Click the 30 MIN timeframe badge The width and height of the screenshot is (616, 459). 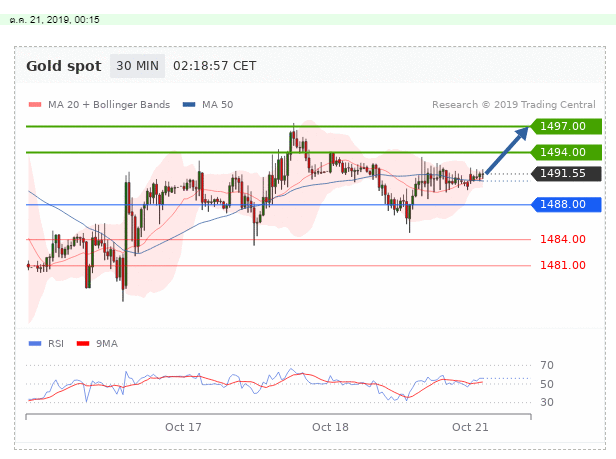(137, 66)
